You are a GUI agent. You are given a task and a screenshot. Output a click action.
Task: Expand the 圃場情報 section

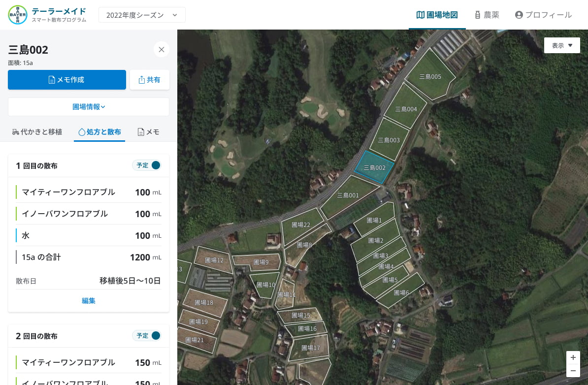[89, 107]
